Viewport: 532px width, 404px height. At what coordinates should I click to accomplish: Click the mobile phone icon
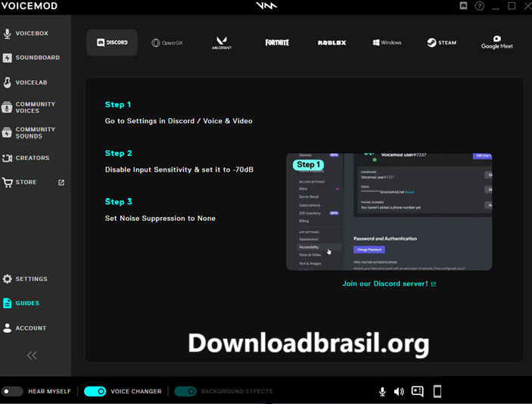[x=437, y=391]
